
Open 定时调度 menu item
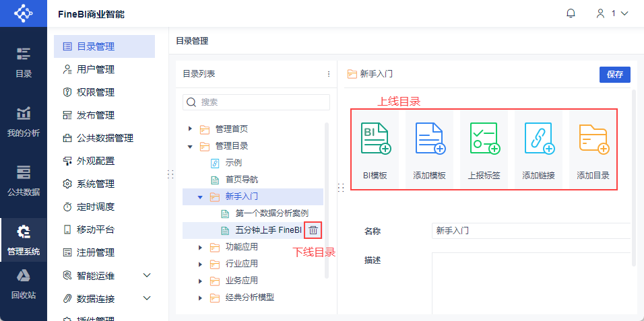(x=104, y=207)
